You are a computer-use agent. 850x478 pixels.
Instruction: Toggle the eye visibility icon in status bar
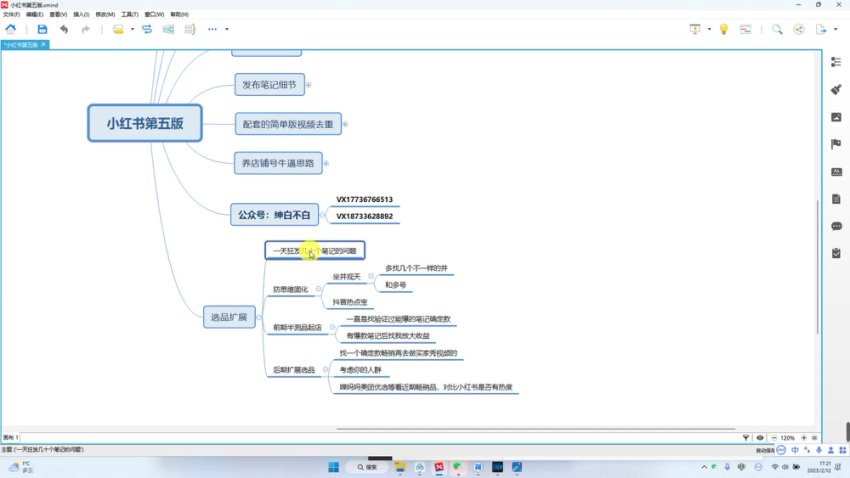pos(760,437)
